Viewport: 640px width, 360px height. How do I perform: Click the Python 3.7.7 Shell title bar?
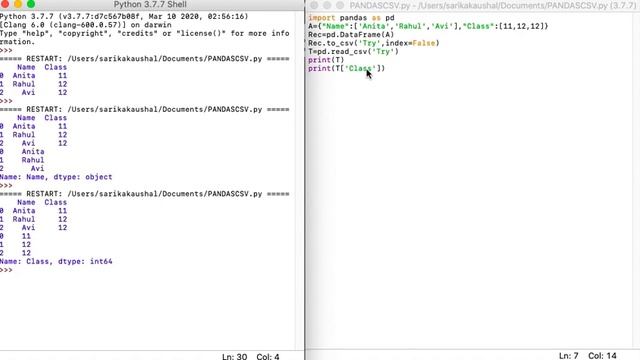pyautogui.click(x=150, y=4)
